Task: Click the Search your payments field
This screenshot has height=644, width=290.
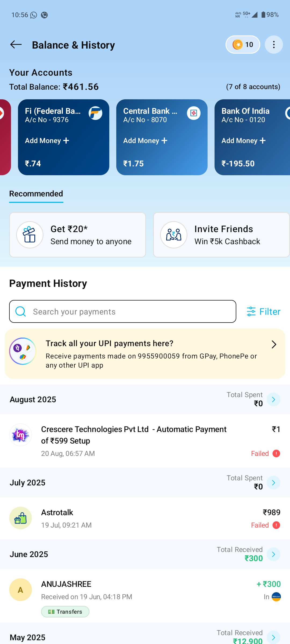Action: pyautogui.click(x=123, y=312)
